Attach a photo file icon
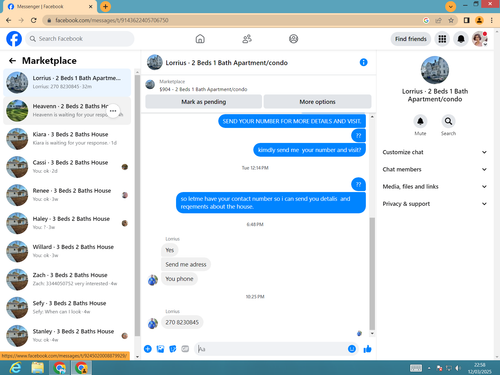This screenshot has height=375, width=500. (160, 349)
